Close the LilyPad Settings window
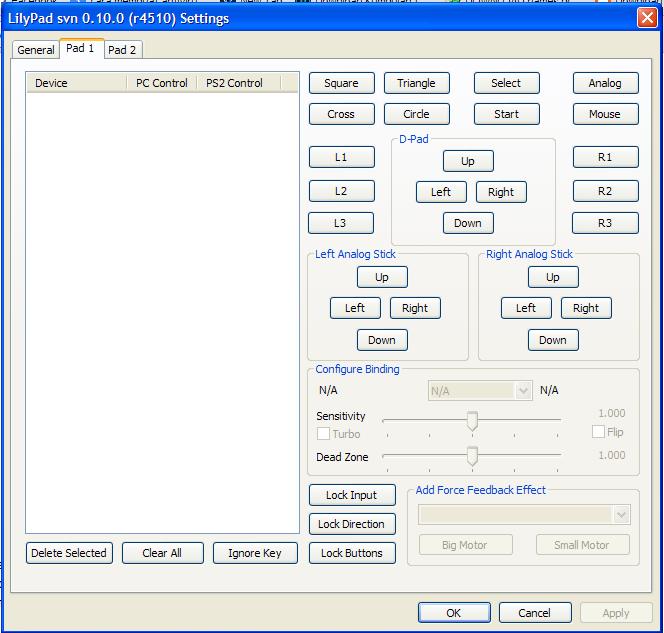This screenshot has height=633, width=664. [647, 18]
